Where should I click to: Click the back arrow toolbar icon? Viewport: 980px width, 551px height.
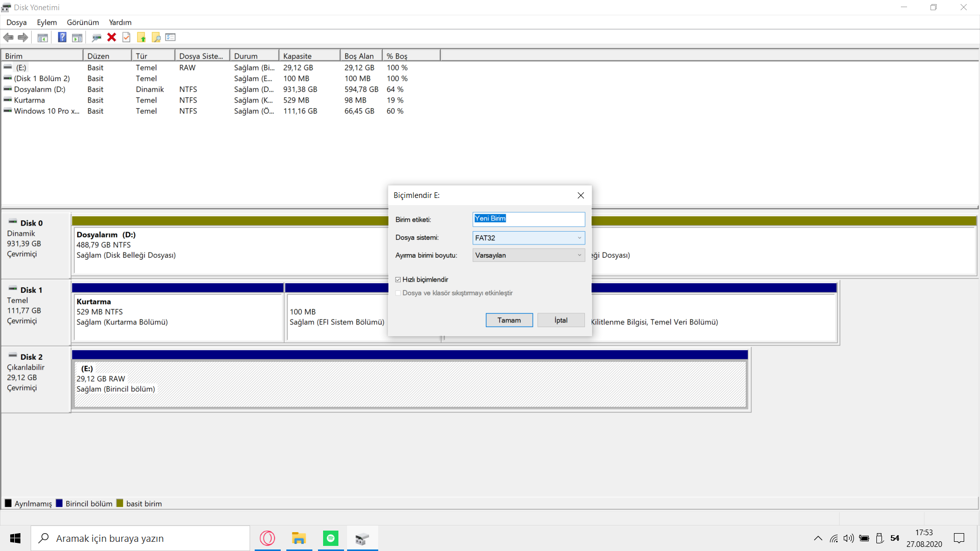point(8,37)
